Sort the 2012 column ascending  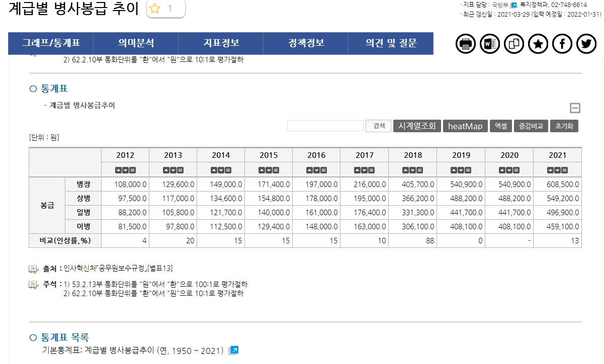tap(119, 170)
